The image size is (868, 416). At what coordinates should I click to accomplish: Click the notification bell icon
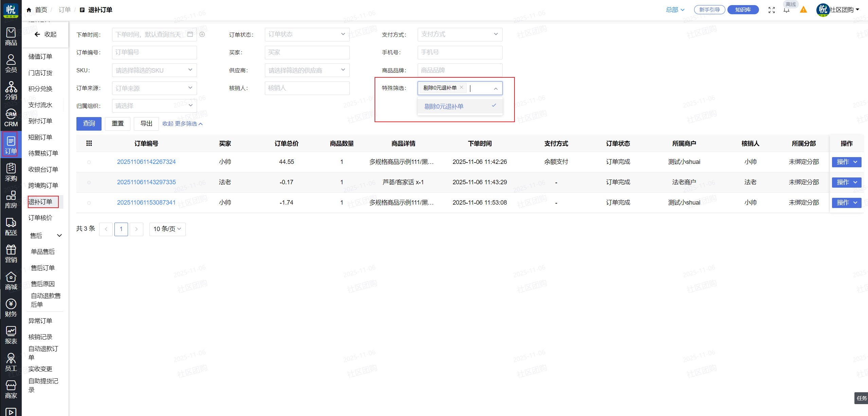(786, 10)
